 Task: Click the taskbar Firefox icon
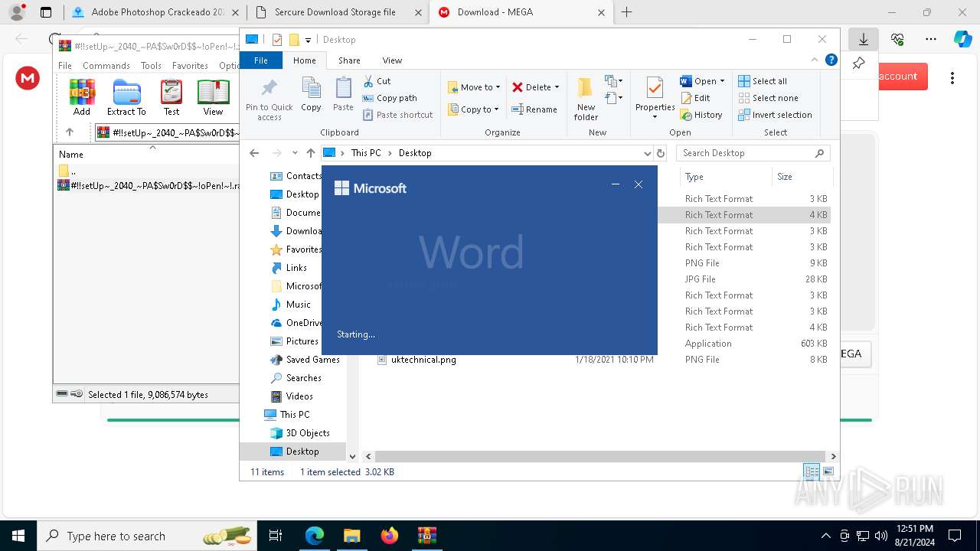[x=389, y=536]
